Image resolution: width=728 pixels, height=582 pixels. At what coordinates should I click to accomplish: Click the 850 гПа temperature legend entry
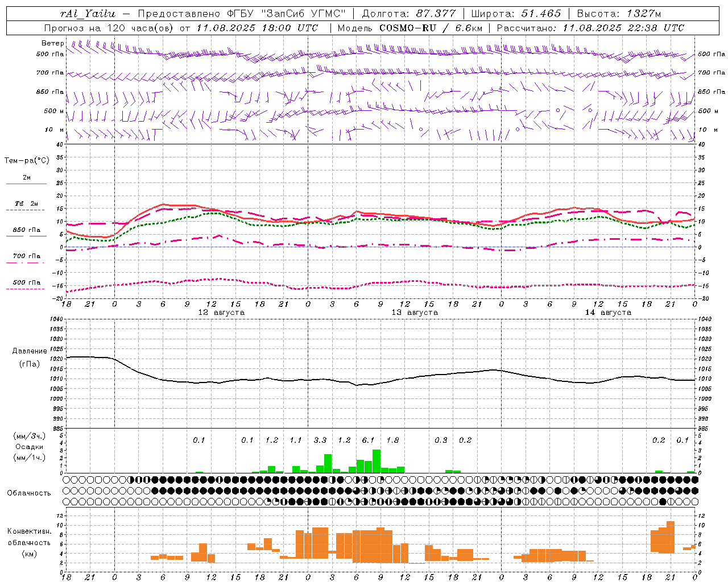click(26, 230)
